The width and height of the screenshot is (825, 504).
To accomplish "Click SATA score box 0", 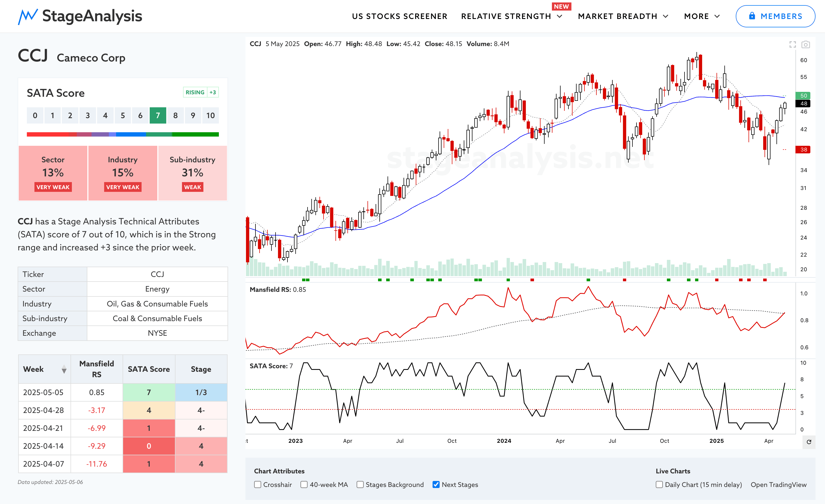I will click(x=35, y=115).
